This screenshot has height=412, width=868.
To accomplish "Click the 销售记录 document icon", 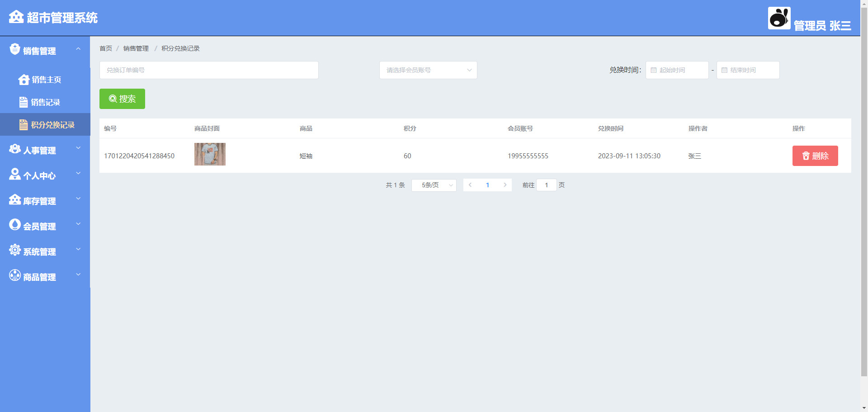I will click(x=24, y=102).
